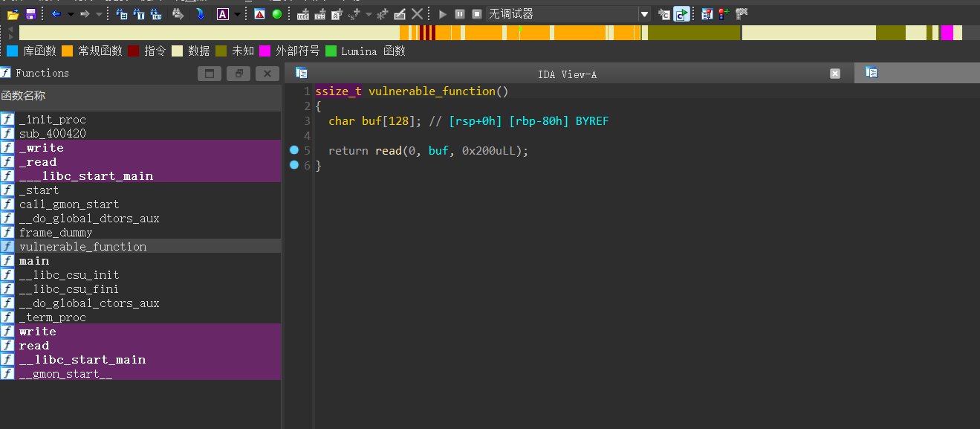The height and width of the screenshot is (429, 980).
Task: Select the _read function entry
Action: coord(140,162)
